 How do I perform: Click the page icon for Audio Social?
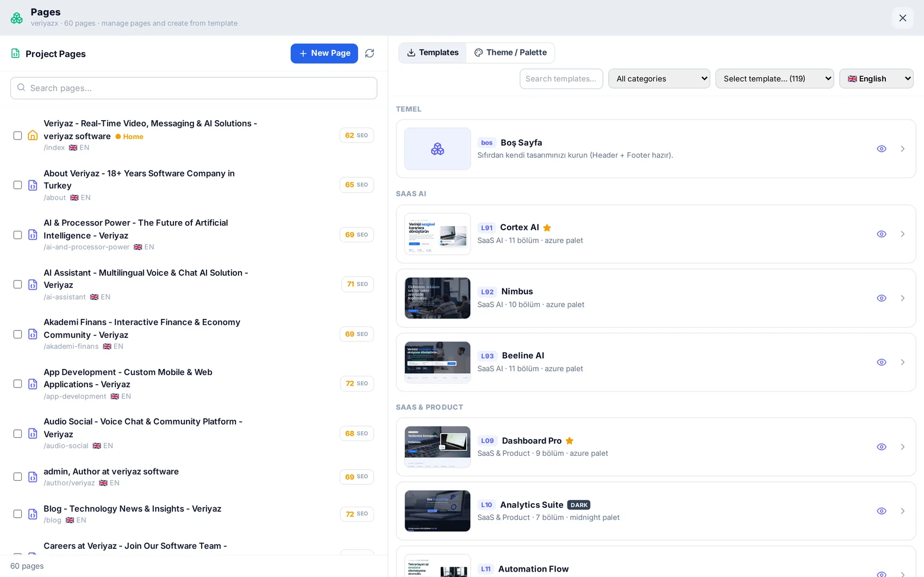(x=33, y=434)
